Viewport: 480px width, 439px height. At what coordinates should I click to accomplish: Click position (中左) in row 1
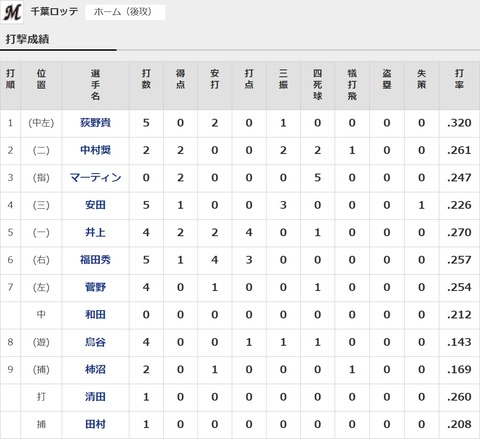point(41,123)
